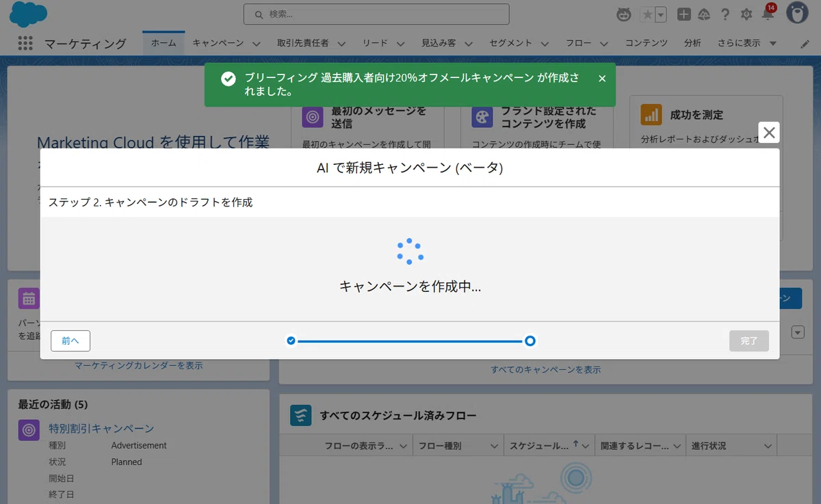Click the success checkmark icon in toast

(229, 79)
